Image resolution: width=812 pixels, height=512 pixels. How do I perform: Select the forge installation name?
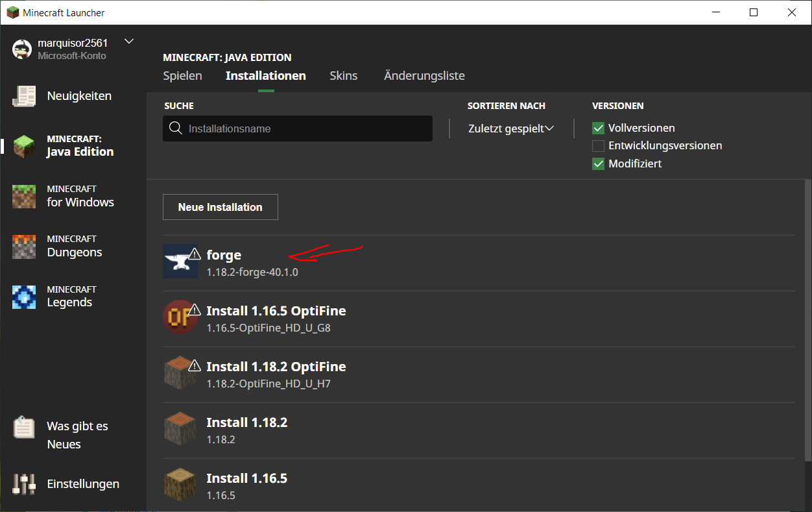[224, 256]
